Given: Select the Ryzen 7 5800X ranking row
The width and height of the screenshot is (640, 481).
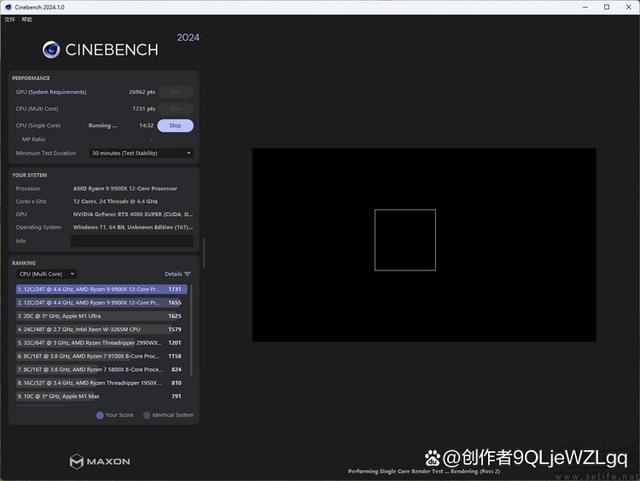Looking at the screenshot, I should coord(102,370).
